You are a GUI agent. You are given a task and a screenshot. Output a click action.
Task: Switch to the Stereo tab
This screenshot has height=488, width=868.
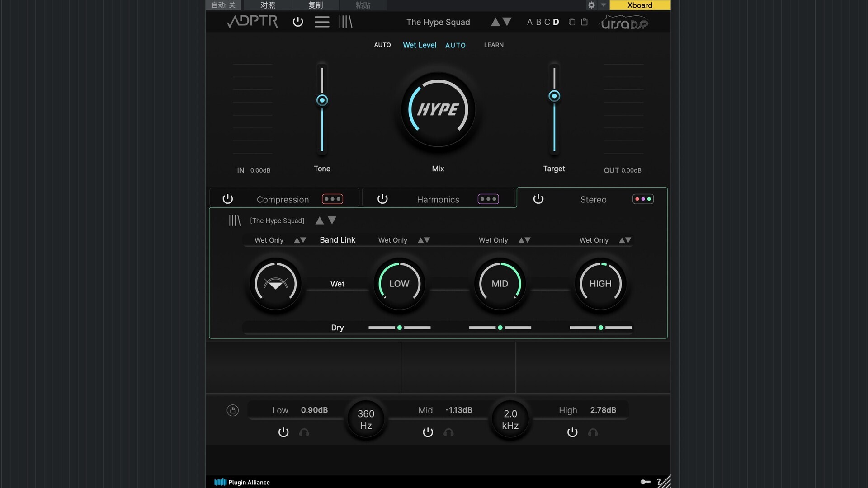coord(593,199)
